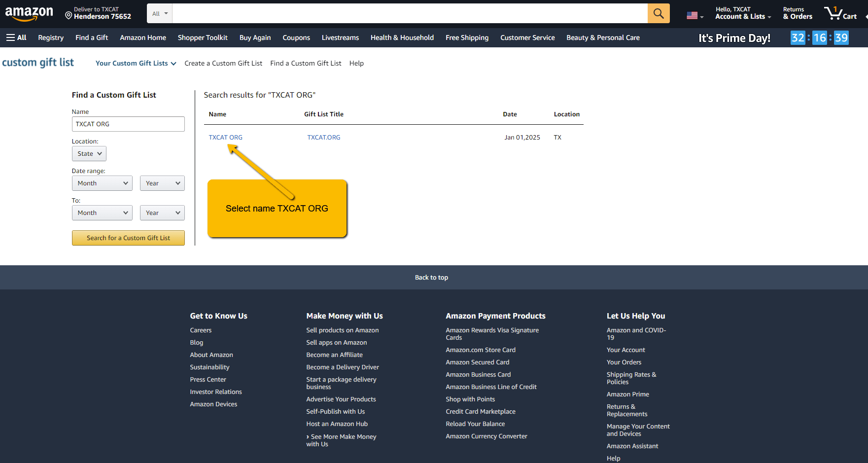The width and height of the screenshot is (868, 463).
Task: Open the State location dropdown
Action: click(x=89, y=153)
